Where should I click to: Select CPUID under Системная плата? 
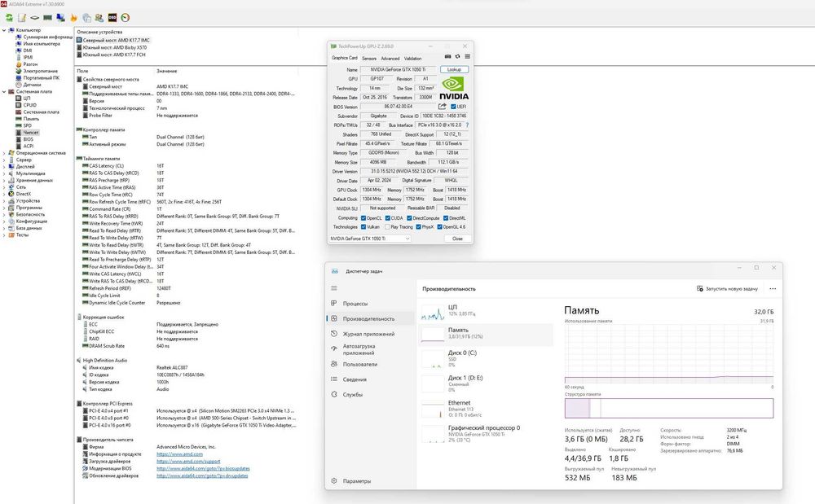(x=29, y=105)
